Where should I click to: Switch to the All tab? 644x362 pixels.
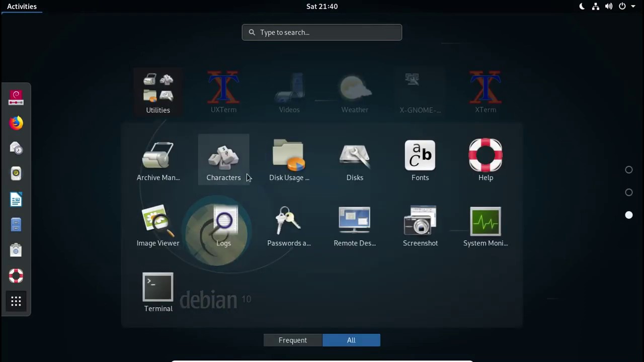click(351, 340)
